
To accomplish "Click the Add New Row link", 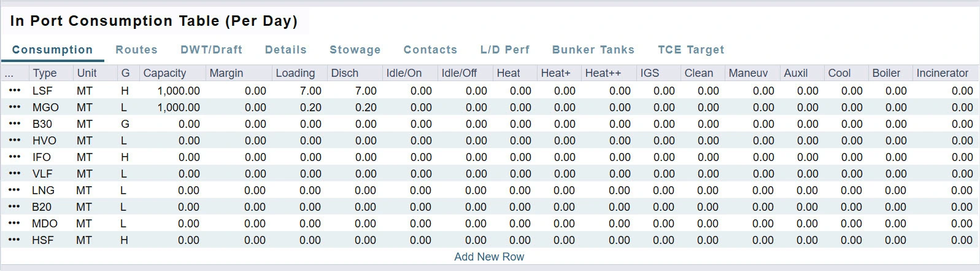I will [x=489, y=257].
